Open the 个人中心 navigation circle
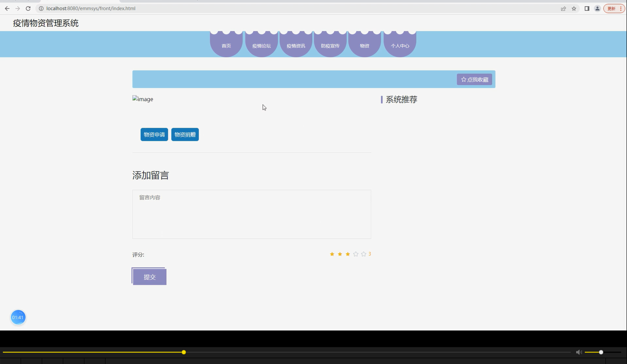The width and height of the screenshot is (627, 364). pyautogui.click(x=400, y=45)
